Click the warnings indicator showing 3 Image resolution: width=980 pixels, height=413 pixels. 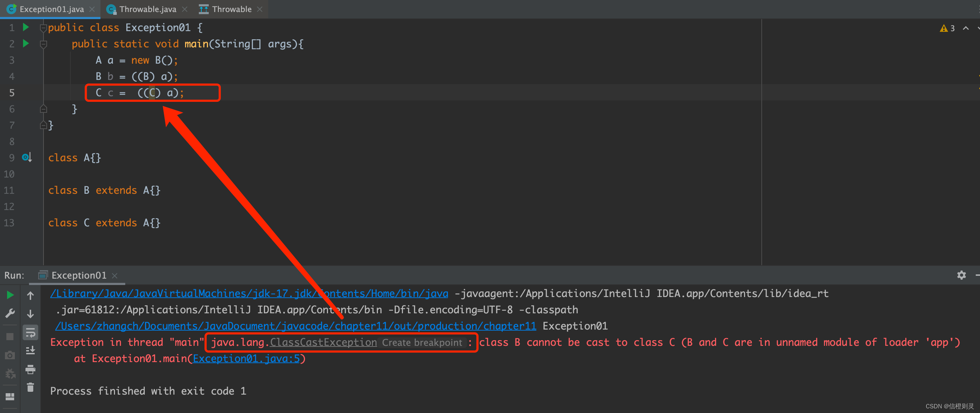947,28
